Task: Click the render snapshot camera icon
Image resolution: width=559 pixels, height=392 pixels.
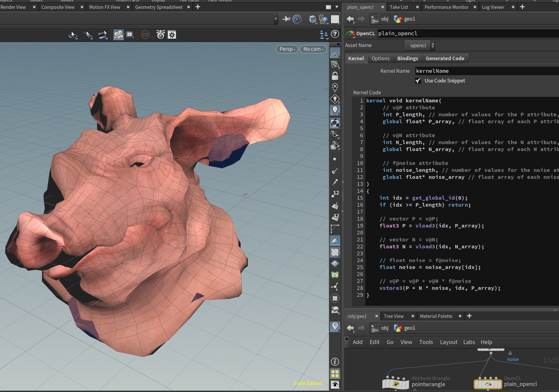Action: (161, 35)
